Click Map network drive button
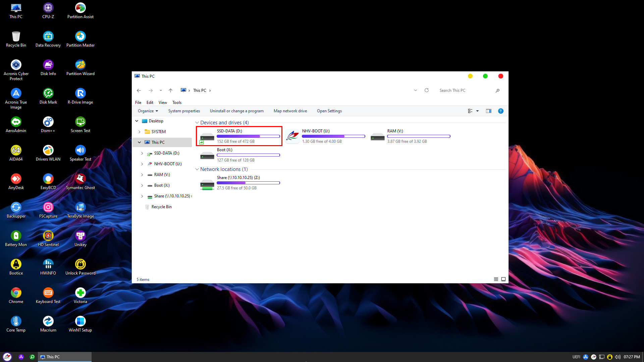Viewport: 644px width, 362px height. tap(290, 111)
